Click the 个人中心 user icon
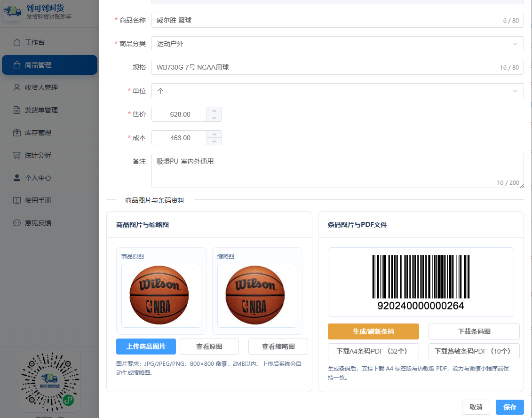This screenshot has width=532, height=418. (16, 178)
